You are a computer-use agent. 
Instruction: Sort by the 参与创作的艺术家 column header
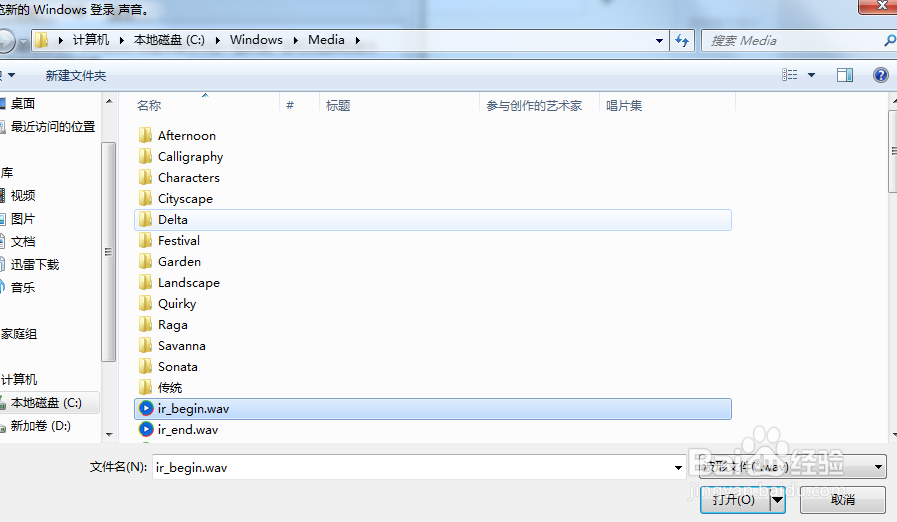click(534, 105)
